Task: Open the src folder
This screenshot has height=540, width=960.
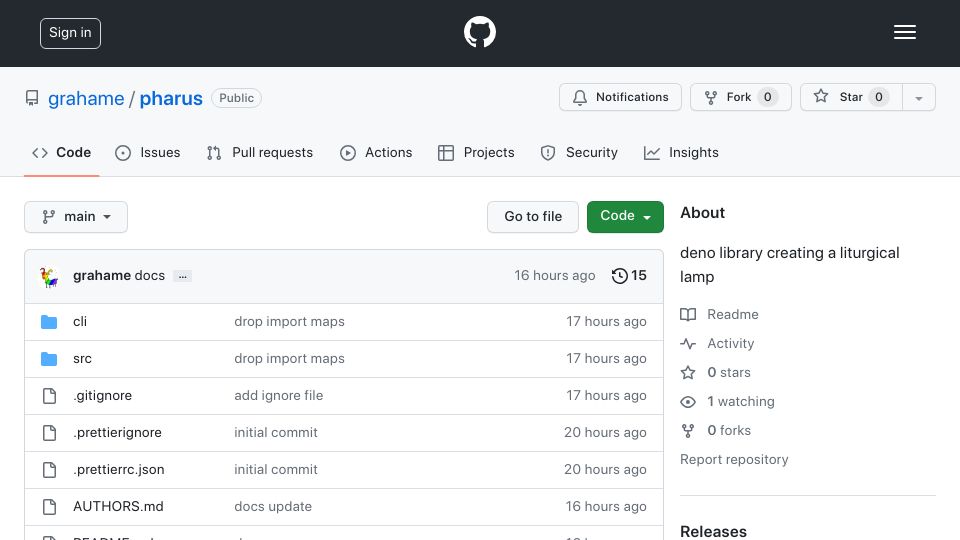Action: (83, 359)
